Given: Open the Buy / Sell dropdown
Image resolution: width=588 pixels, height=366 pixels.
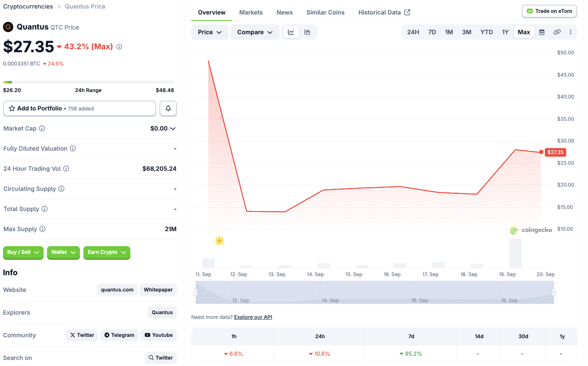Looking at the screenshot, I should coord(23,253).
